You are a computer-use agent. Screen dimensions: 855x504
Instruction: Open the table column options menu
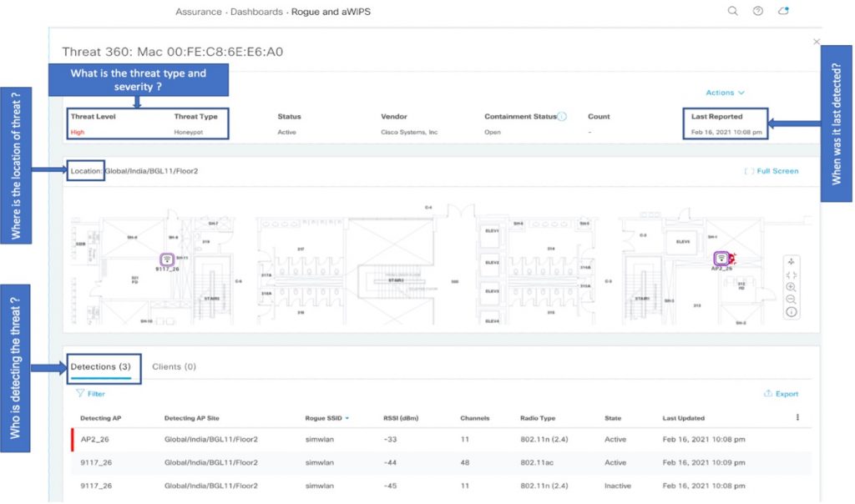(x=797, y=418)
